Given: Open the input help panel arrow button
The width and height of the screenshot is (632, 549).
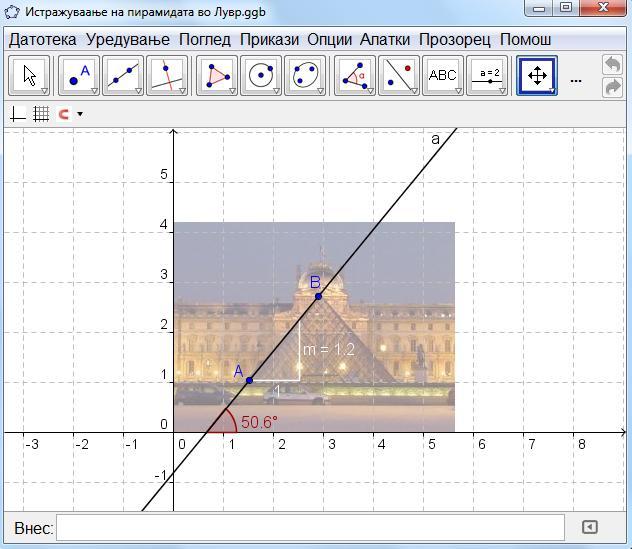Looking at the screenshot, I should 590,527.
